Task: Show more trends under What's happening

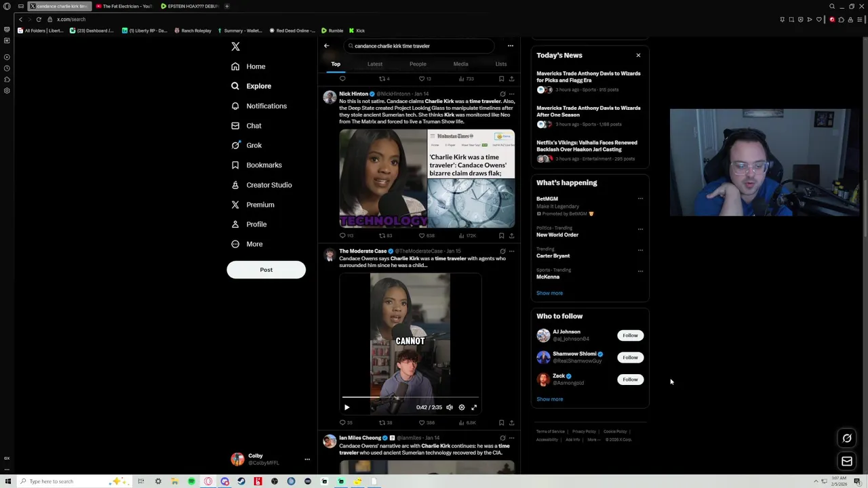Action: tap(549, 293)
